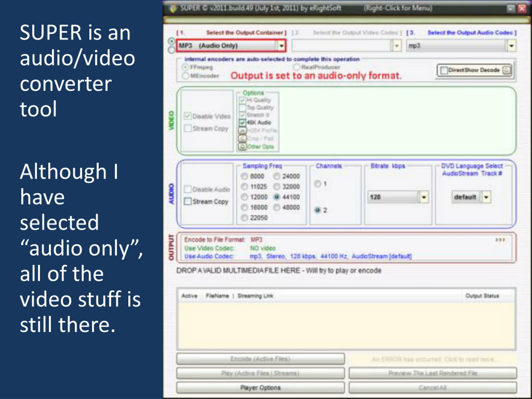Screen dimensions: 532x399
Task: Click '(Right-Click for Menu)' in the title bar
Action: (x=398, y=8)
